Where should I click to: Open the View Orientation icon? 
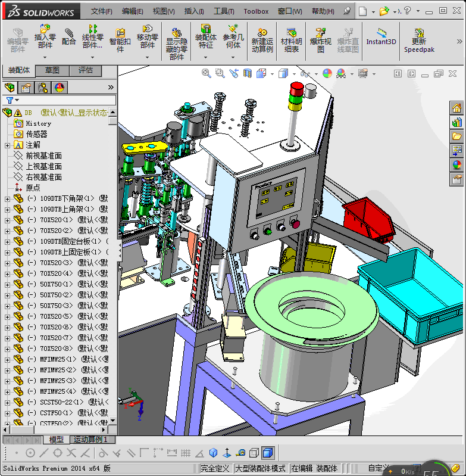(x=261, y=73)
